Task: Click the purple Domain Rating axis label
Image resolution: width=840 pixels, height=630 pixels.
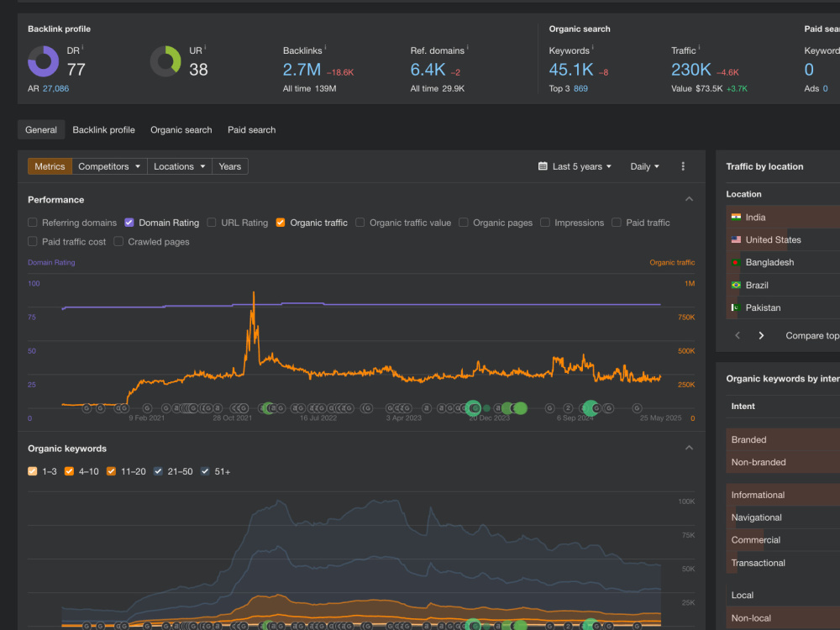Action: [x=51, y=262]
